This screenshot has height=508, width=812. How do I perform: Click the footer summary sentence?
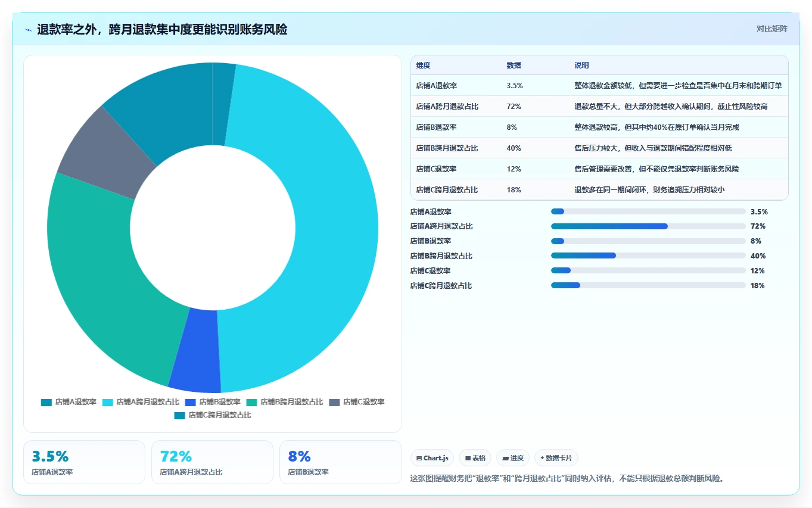(567, 478)
